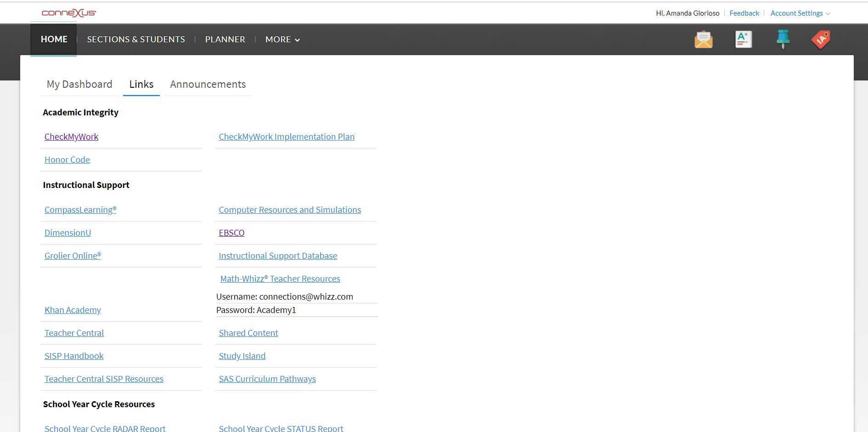Open the Khan Academy link
The width and height of the screenshot is (868, 432).
73,310
